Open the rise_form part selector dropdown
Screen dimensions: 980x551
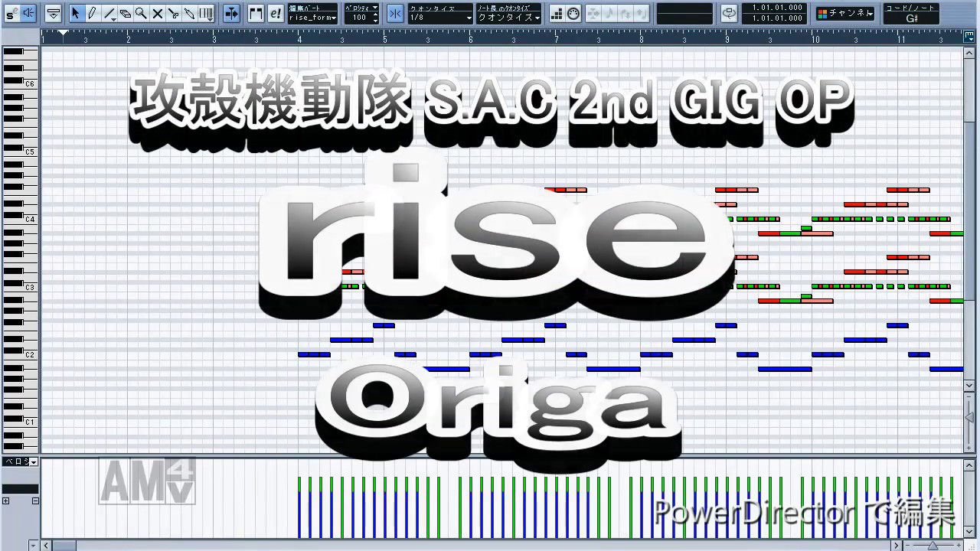coord(313,17)
